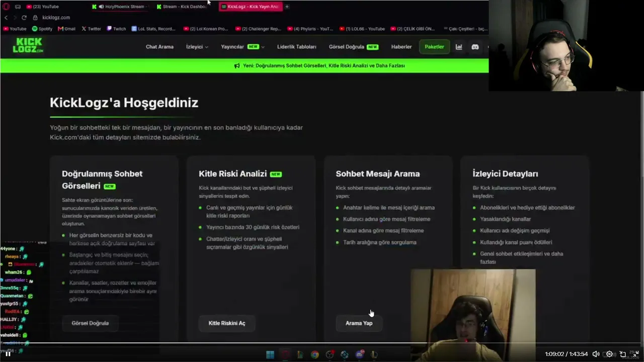Click chat username wham26
Screen dimensions: 644x362
[14, 273]
